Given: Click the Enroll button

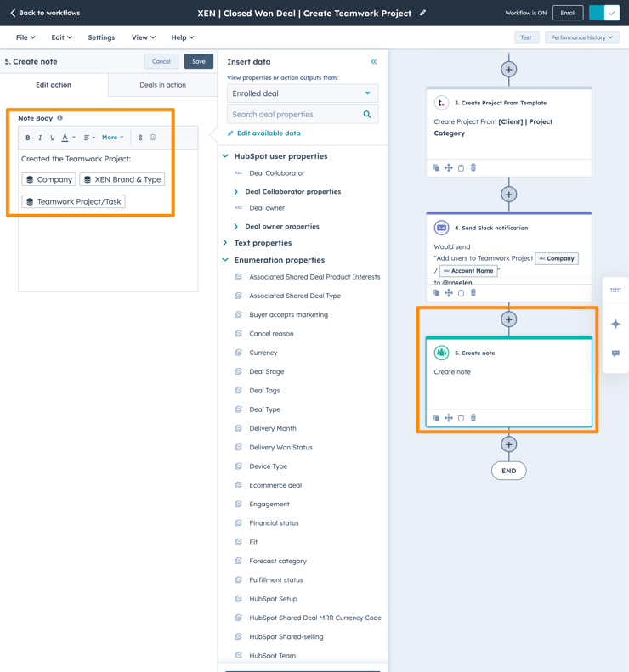Looking at the screenshot, I should click(x=568, y=13).
